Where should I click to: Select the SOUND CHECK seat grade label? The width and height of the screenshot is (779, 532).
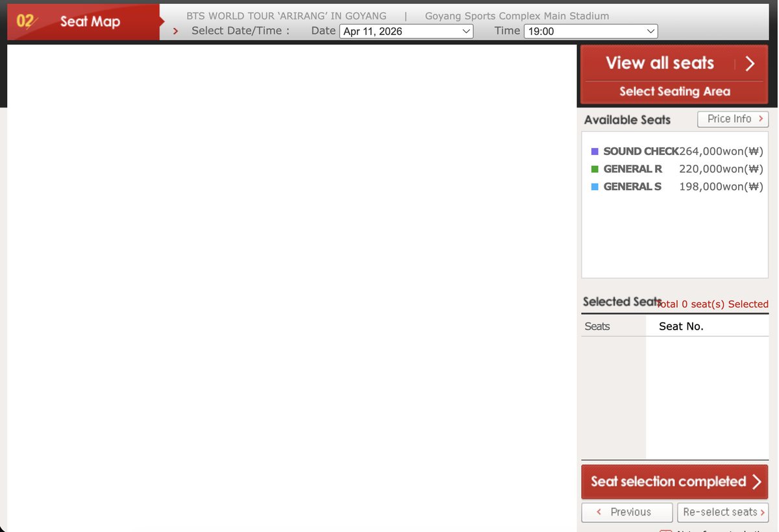pyautogui.click(x=641, y=151)
